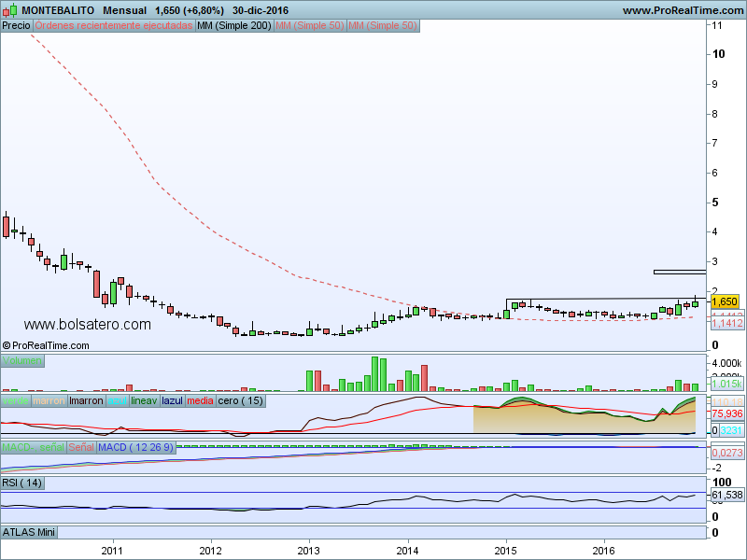Click the 'lazul' indicator label

tap(173, 401)
